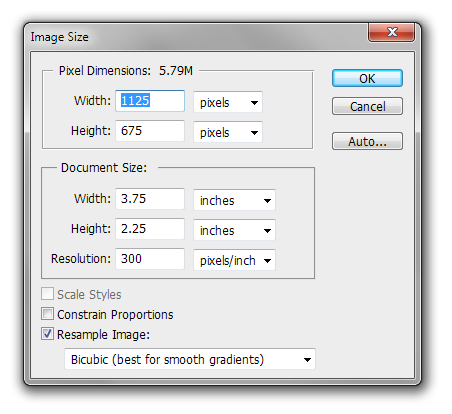This screenshot has width=452, height=414.
Task: Toggle the Scale Styles checkbox
Action: pyautogui.click(x=47, y=294)
